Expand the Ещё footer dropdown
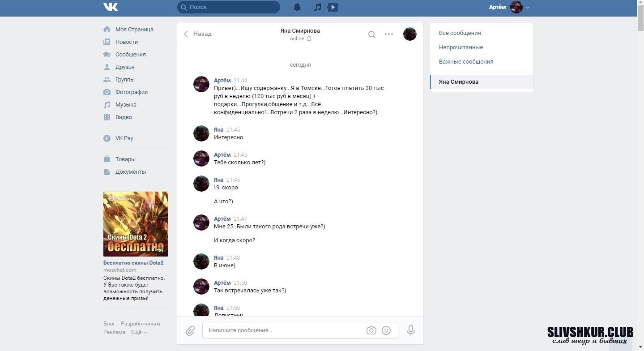 point(139,332)
